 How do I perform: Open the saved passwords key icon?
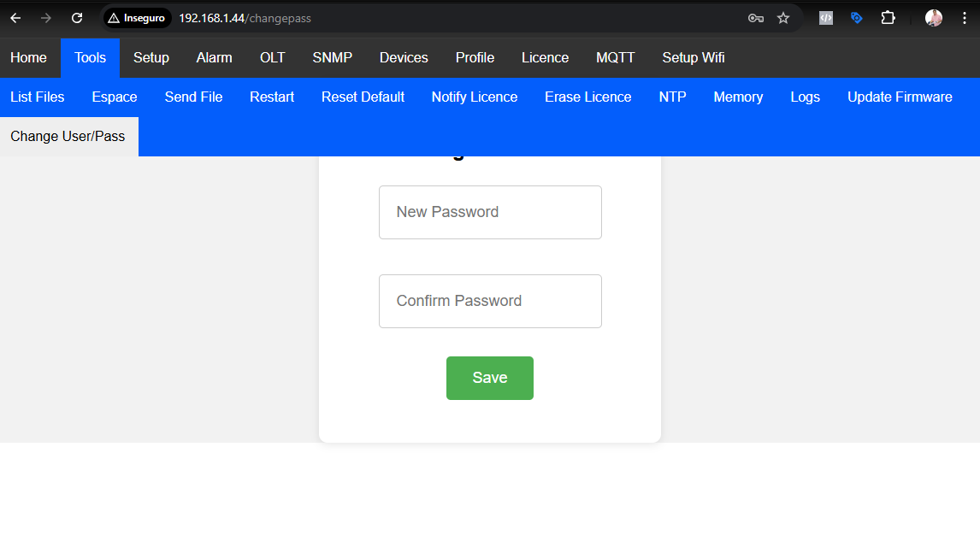pyautogui.click(x=755, y=18)
